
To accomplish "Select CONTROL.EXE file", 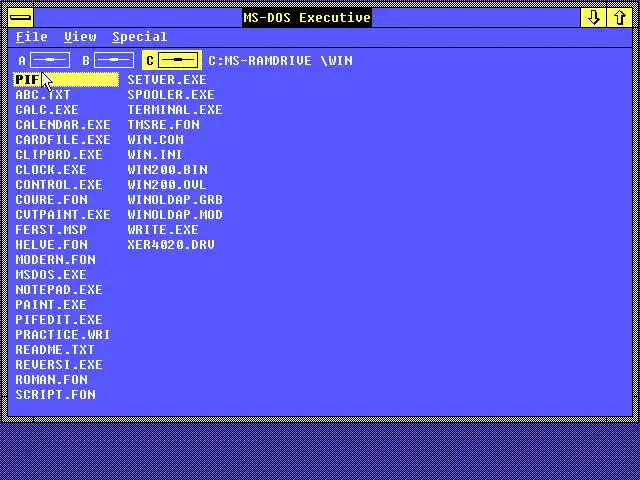I will (x=59, y=184).
